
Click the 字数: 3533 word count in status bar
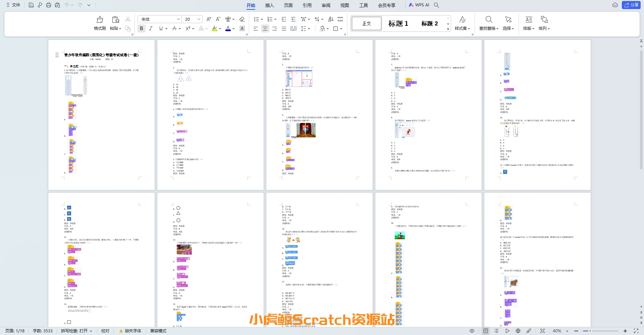click(x=43, y=331)
